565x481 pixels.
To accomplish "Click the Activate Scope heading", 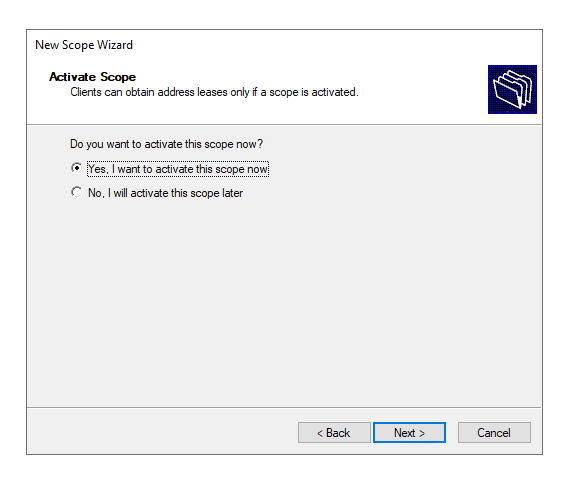I will (x=93, y=77).
